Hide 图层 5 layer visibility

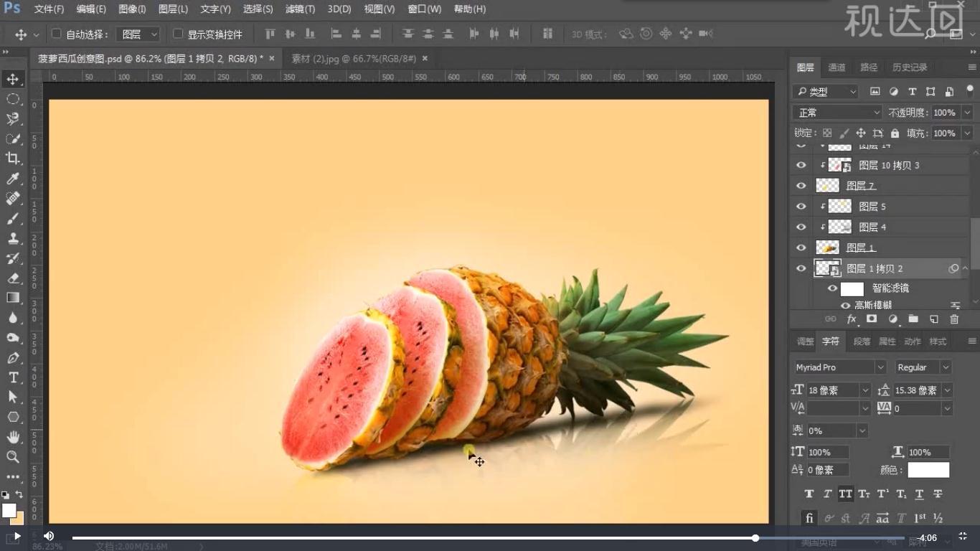801,207
